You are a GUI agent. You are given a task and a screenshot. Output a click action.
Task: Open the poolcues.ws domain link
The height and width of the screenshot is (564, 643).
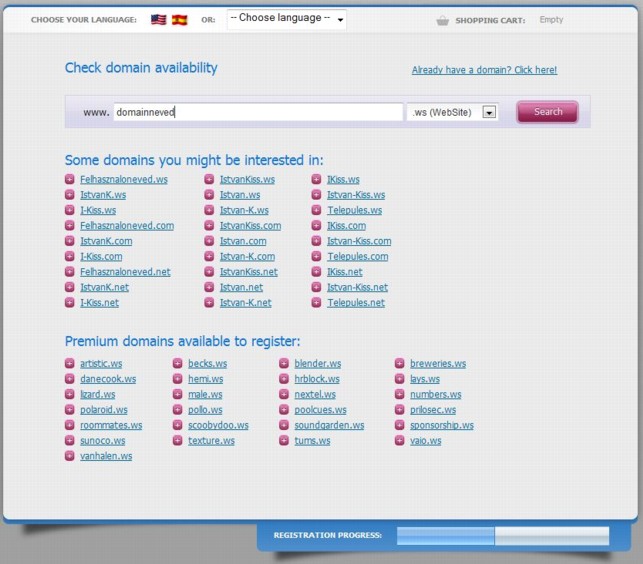[x=320, y=409]
